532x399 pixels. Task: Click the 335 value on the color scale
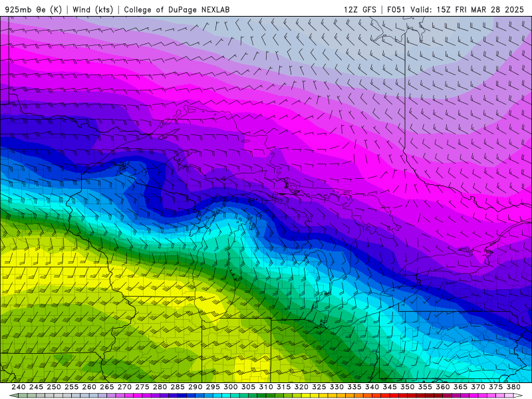point(354,387)
